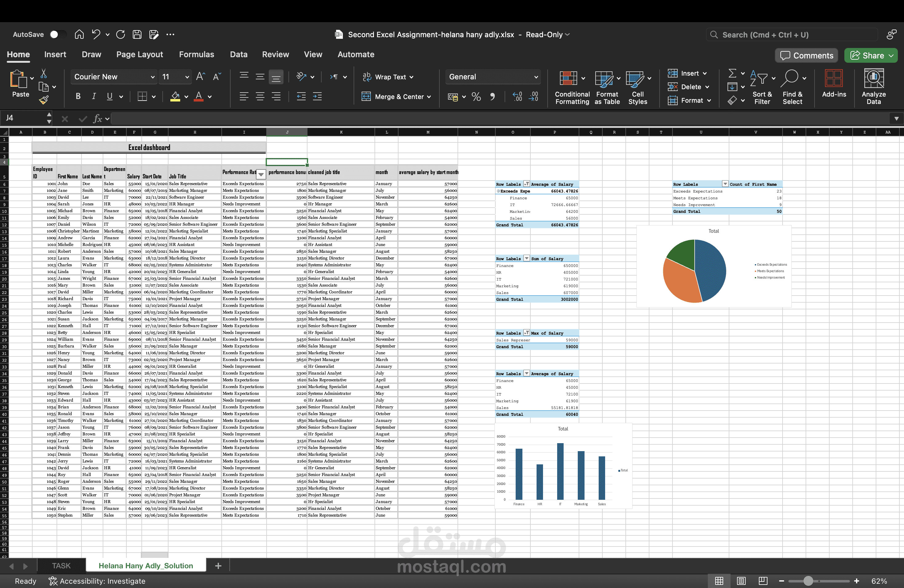The width and height of the screenshot is (904, 588).
Task: Open the Format cells dropdown arrow
Action: tap(709, 101)
